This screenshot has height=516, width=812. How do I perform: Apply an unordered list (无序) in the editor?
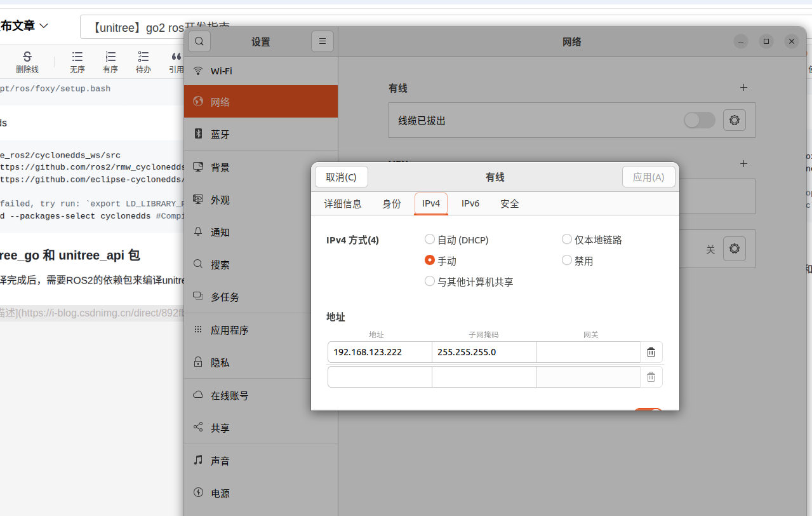(77, 62)
